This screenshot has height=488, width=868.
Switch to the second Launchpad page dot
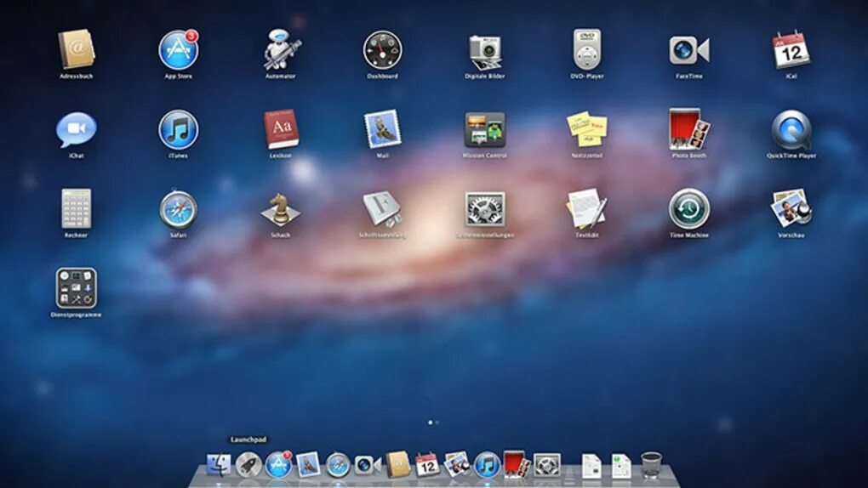pyautogui.click(x=437, y=423)
